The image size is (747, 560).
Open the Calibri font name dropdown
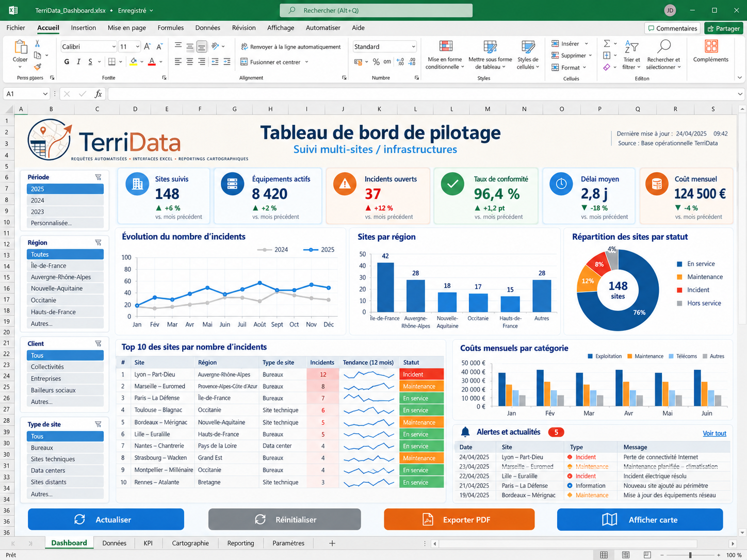point(113,46)
